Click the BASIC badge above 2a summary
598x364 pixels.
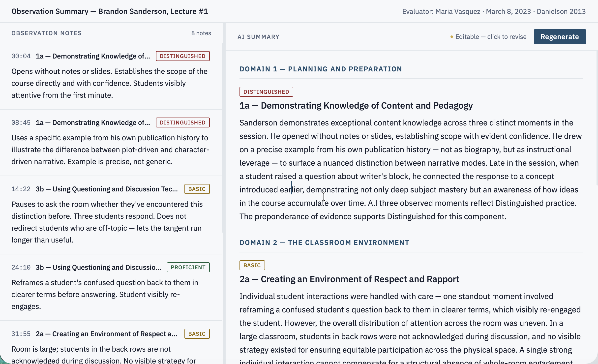[x=252, y=265]
